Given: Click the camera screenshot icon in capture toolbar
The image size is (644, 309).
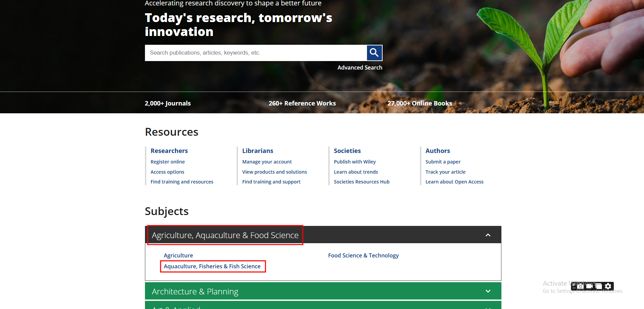Looking at the screenshot, I should pos(581,286).
